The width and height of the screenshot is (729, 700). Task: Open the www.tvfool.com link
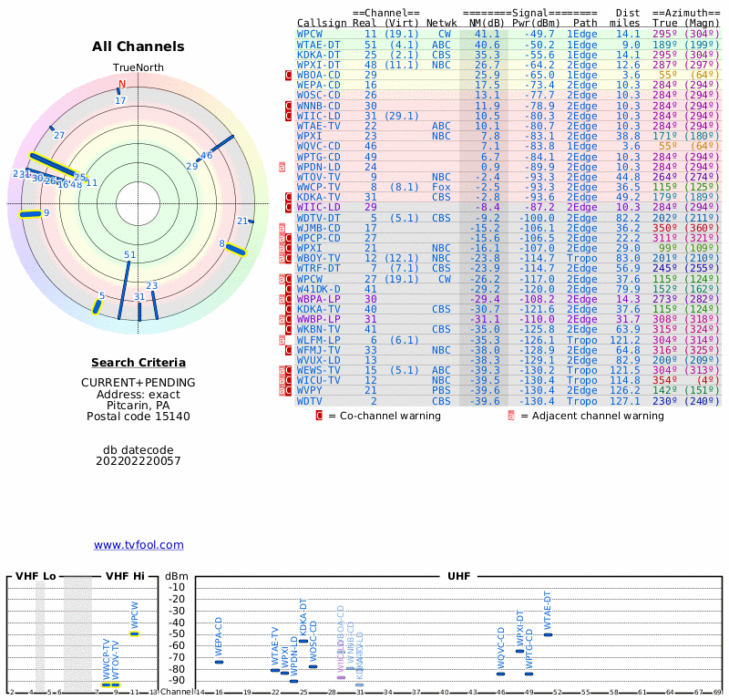coord(139,545)
